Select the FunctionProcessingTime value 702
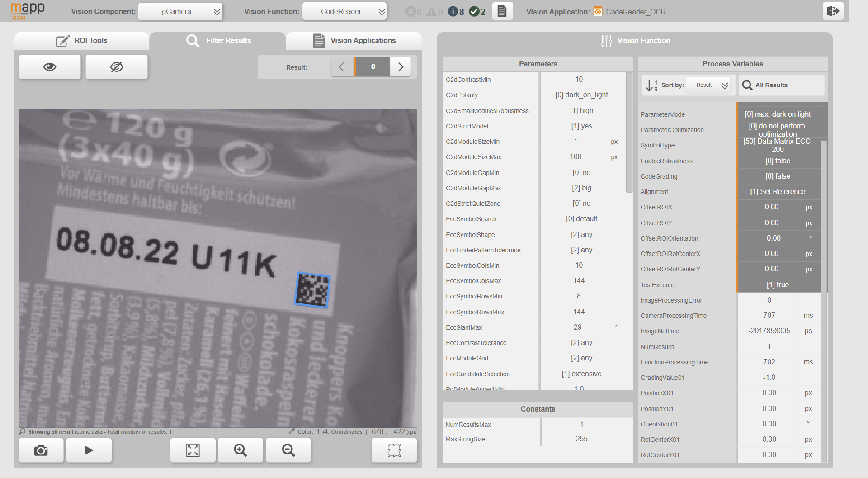Image resolution: width=868 pixels, height=478 pixels. pyautogui.click(x=769, y=362)
